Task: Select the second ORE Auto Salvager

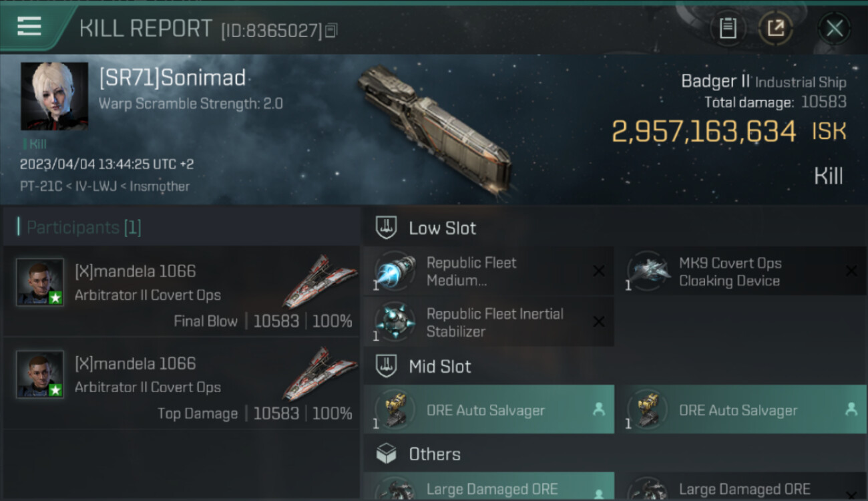Action: click(x=741, y=409)
